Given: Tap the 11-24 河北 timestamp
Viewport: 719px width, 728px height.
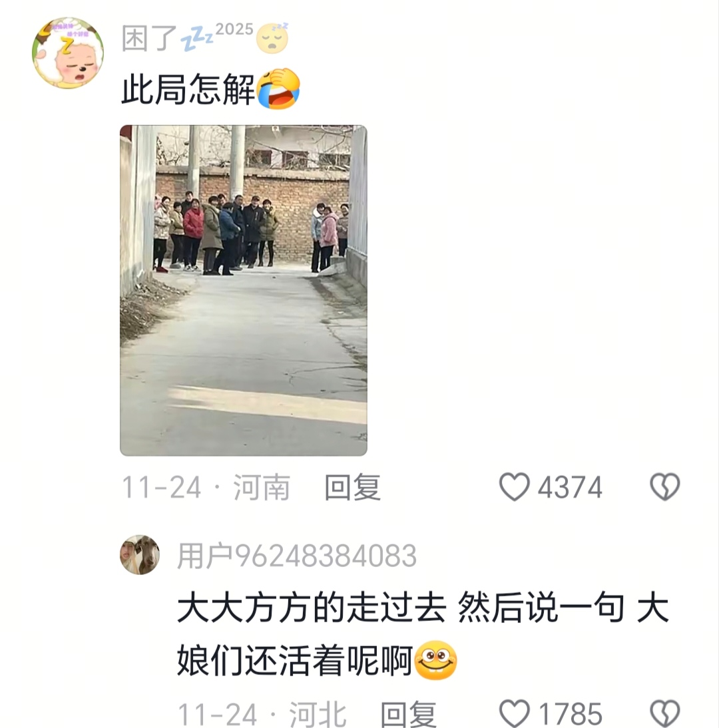Looking at the screenshot, I should click(262, 714).
